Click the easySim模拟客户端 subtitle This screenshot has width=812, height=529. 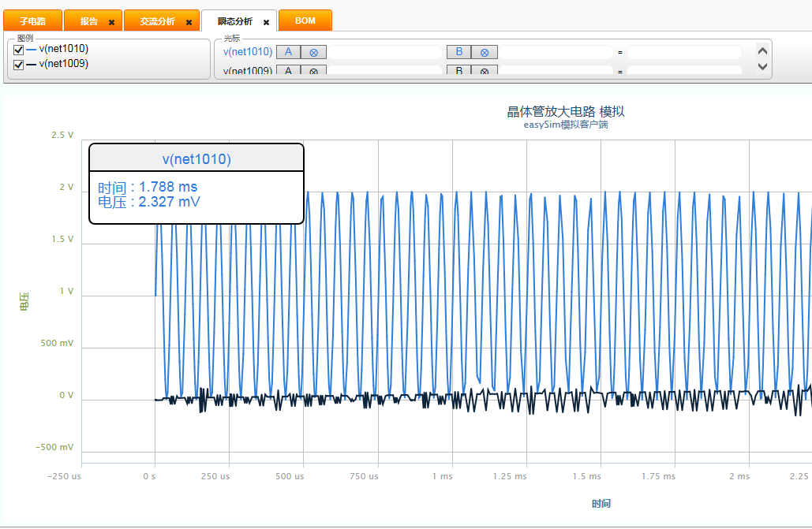click(x=566, y=125)
